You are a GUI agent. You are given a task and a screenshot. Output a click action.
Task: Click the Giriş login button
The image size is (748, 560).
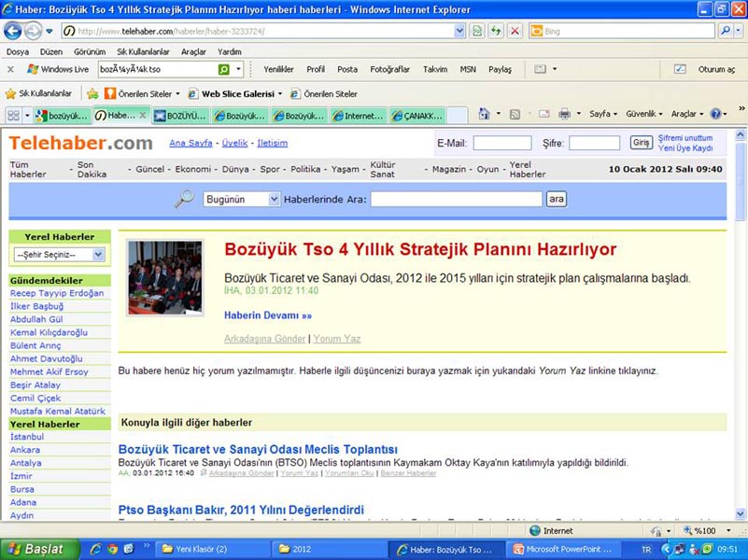pyautogui.click(x=642, y=143)
